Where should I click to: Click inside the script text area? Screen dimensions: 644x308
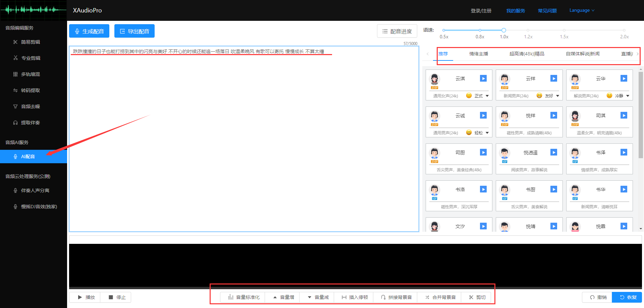point(243,134)
